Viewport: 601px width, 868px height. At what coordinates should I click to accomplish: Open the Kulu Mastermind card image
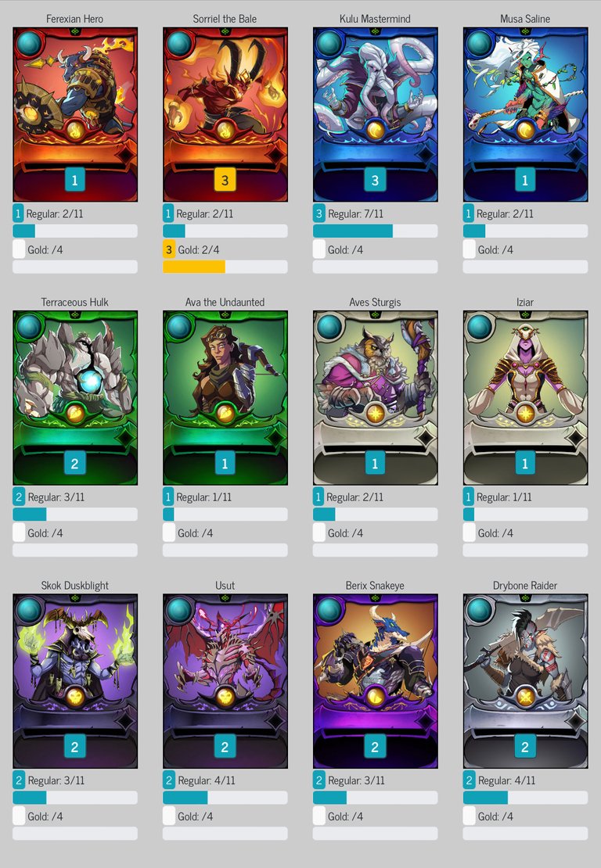click(375, 115)
